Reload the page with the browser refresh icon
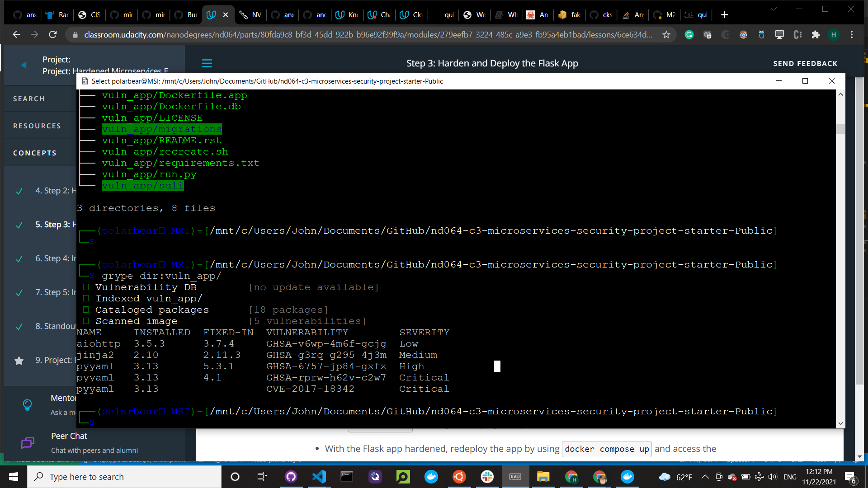This screenshot has height=488, width=868. coord(53,35)
